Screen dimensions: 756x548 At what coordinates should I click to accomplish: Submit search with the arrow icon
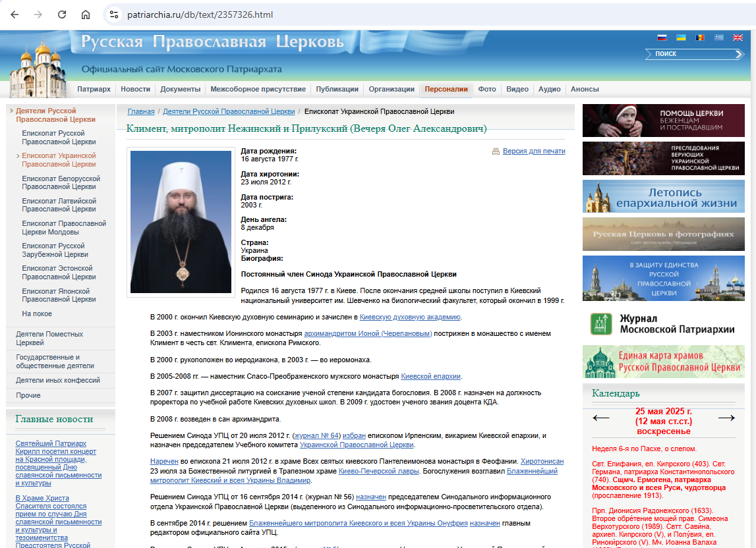739,54
